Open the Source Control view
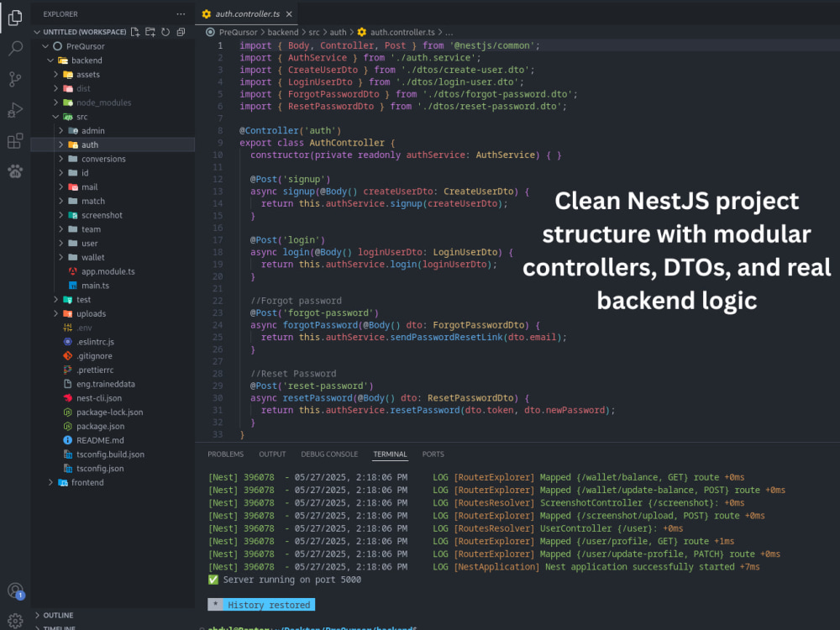The height and width of the screenshot is (630, 840). [x=15, y=80]
